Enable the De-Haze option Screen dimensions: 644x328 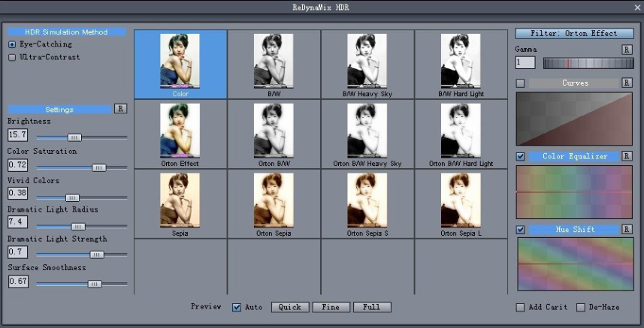click(x=581, y=307)
